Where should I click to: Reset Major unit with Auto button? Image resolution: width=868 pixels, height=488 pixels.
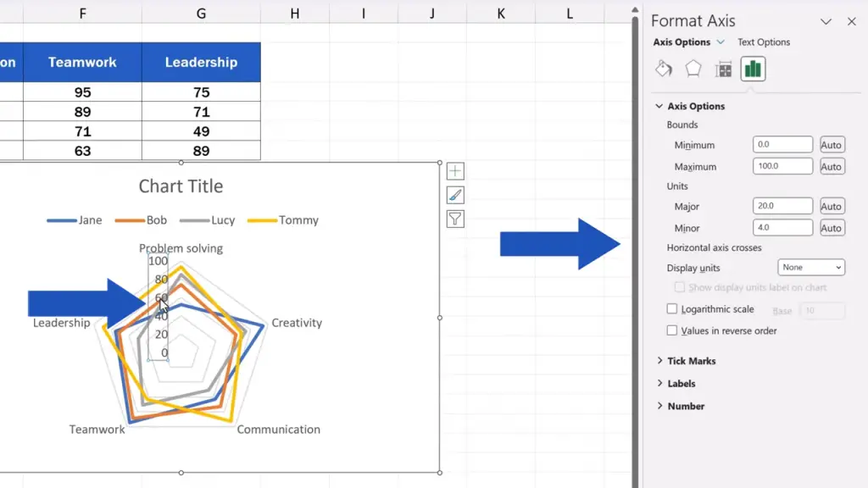[831, 207]
